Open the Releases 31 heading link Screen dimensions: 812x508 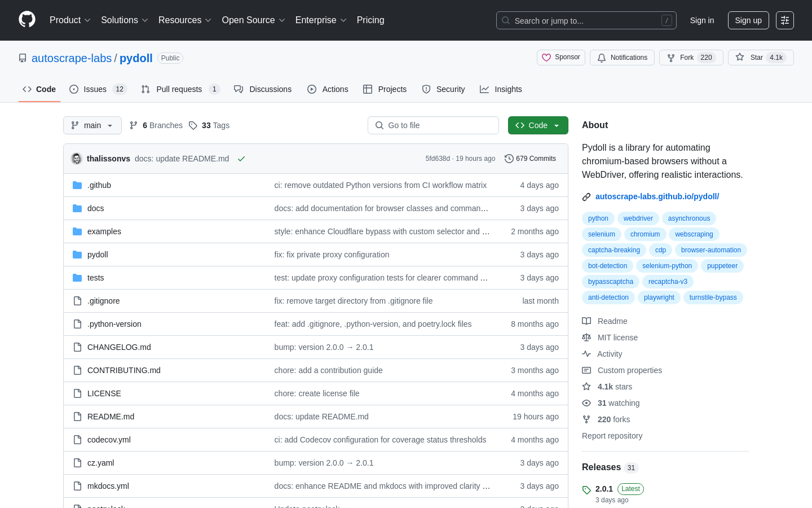tap(610, 467)
